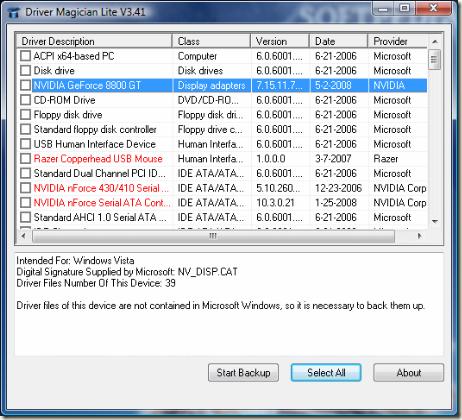Tick the Standard Dual Channel PCI IDE checkbox
Screen dimensions: 462x420
pos(25,173)
